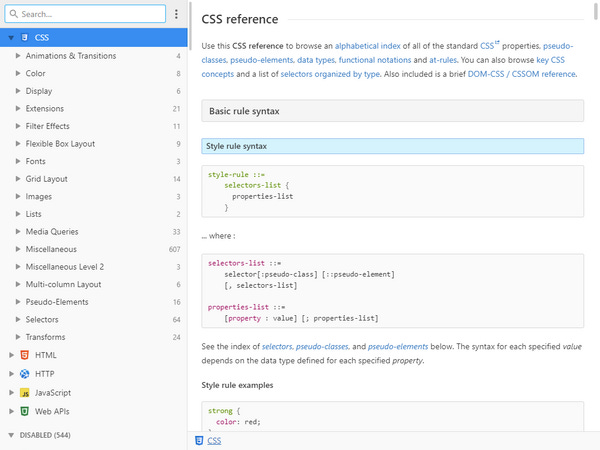Click the HTML5 icon in sidebar
This screenshot has width=600, height=450.
click(x=24, y=355)
